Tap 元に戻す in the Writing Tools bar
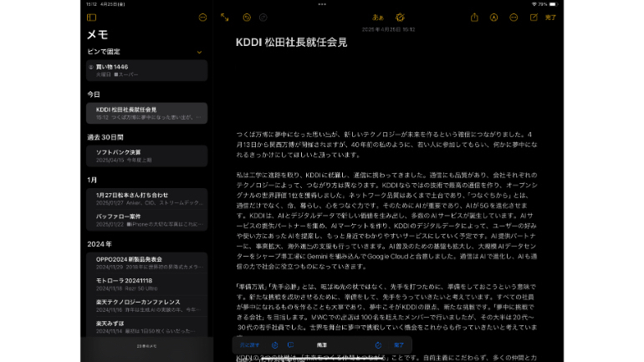 pyautogui.click(x=250, y=345)
